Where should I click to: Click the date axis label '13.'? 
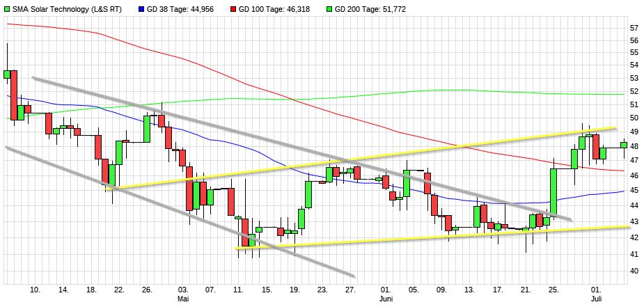(470, 290)
